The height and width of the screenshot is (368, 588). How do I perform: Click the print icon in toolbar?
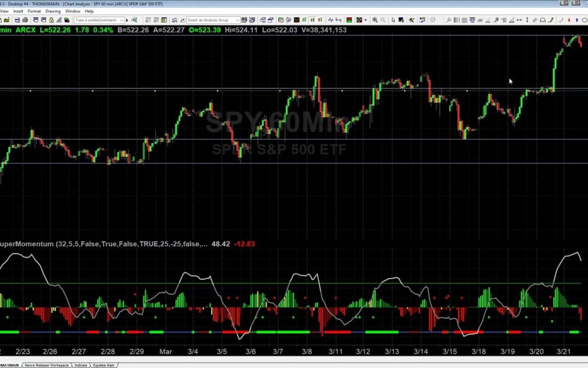pos(25,20)
